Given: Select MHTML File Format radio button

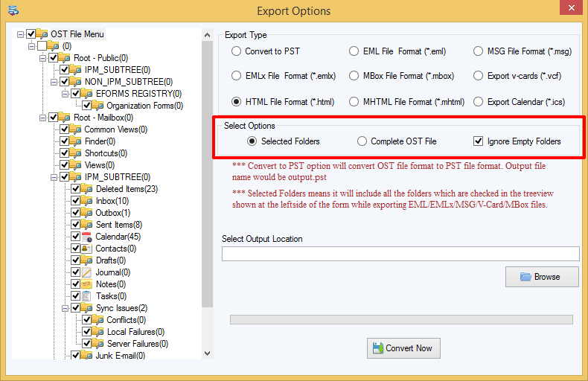Looking at the screenshot, I should click(x=354, y=102).
